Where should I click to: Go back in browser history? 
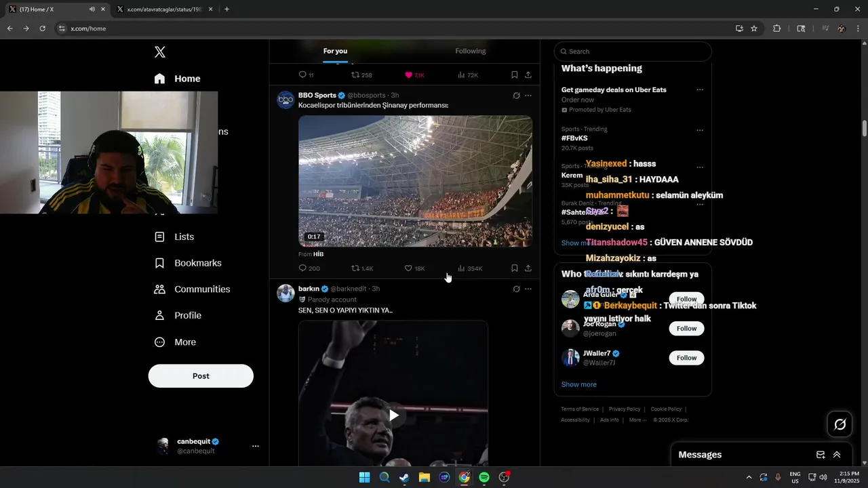click(9, 28)
